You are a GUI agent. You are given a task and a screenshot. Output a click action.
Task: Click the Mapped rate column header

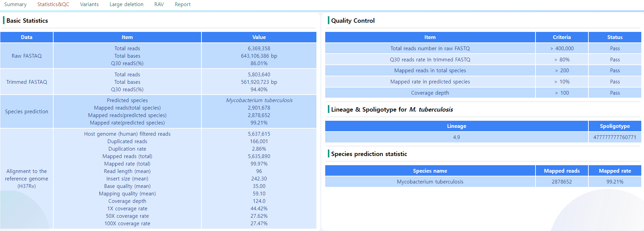615,171
